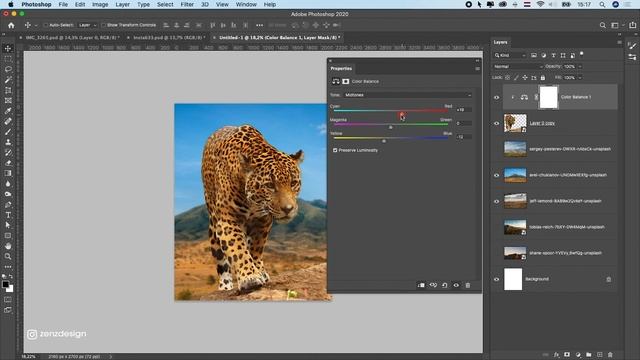Click the view previous state icon in Properties
Image resolution: width=640 pixels, height=360 pixels.
coord(433,285)
